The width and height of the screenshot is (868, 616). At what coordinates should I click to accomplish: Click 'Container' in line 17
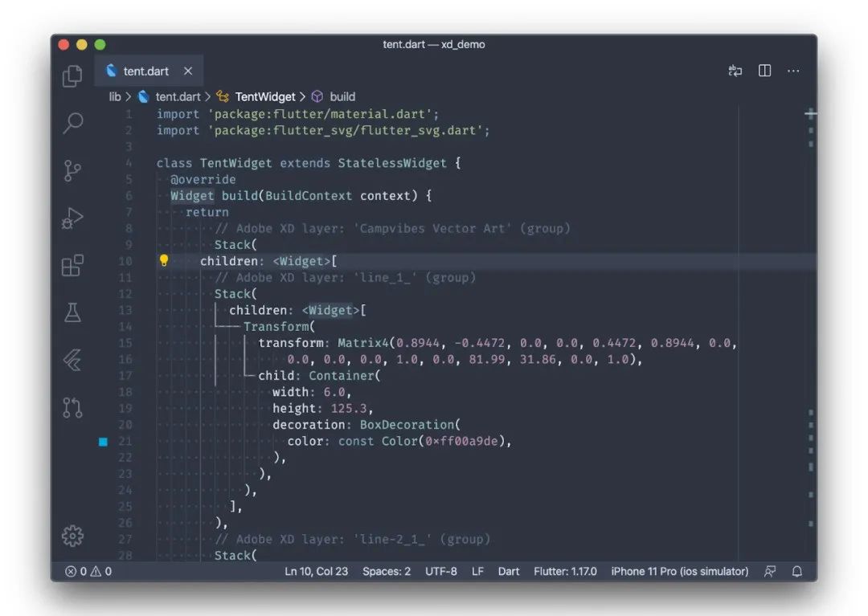pyautogui.click(x=342, y=375)
